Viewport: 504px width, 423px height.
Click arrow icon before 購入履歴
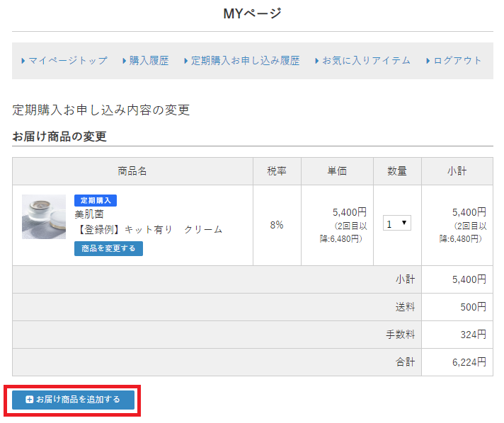124,62
